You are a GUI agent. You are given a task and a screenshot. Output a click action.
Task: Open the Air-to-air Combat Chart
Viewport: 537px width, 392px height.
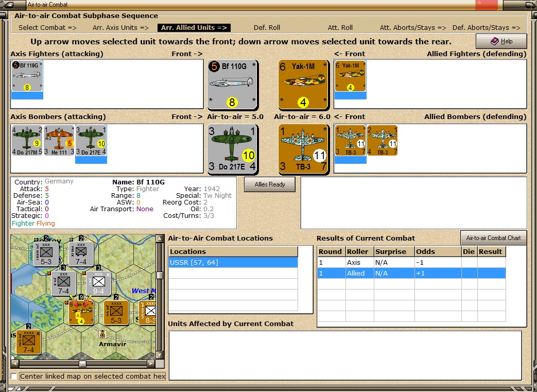tap(494, 238)
